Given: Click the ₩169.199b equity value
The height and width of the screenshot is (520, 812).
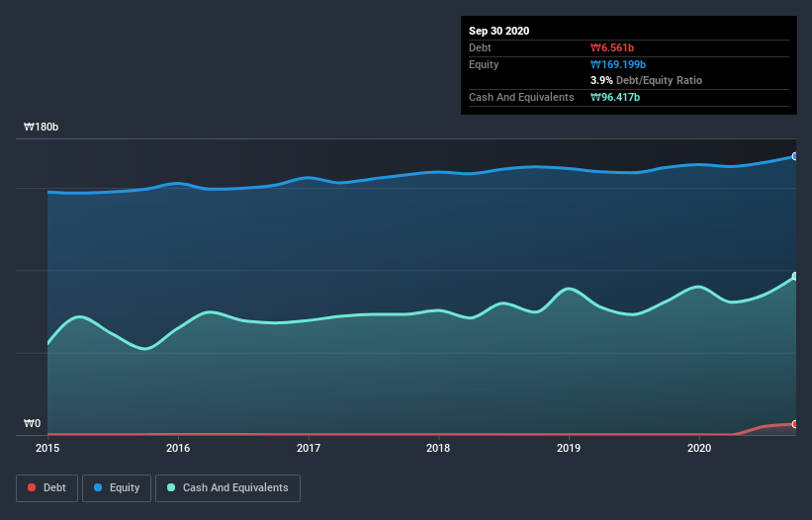Looking at the screenshot, I should pyautogui.click(x=618, y=64).
